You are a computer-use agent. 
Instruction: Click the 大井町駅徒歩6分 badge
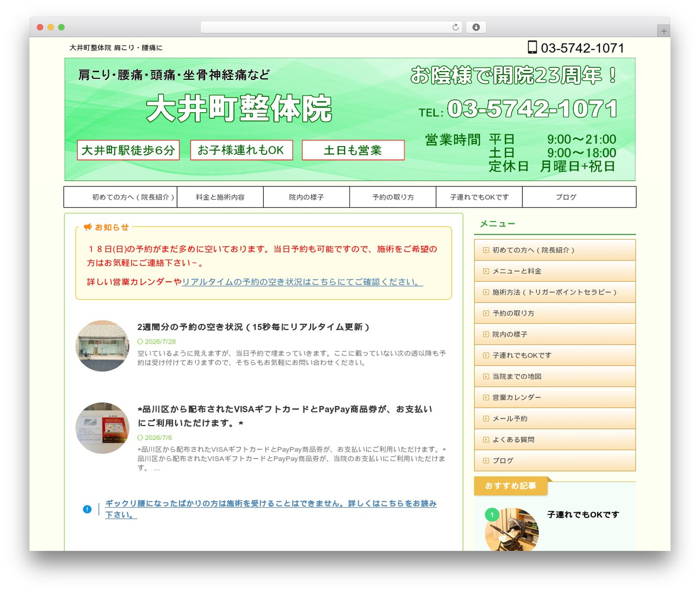click(x=128, y=150)
